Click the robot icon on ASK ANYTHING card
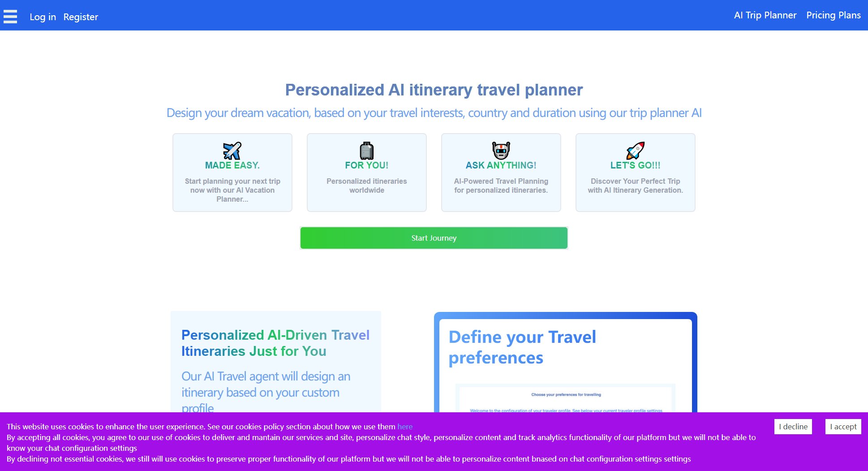Viewport: 868px width, 471px height. pyautogui.click(x=501, y=151)
